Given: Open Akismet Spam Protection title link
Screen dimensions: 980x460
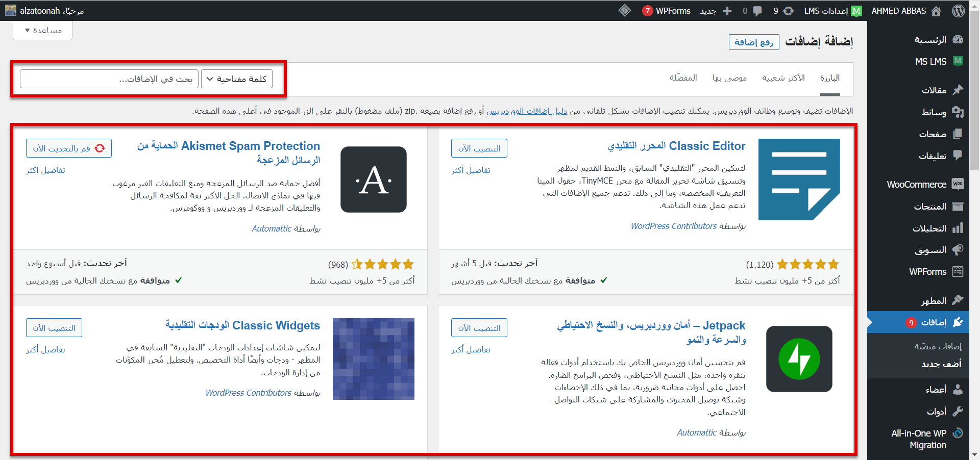Looking at the screenshot, I should [x=229, y=153].
